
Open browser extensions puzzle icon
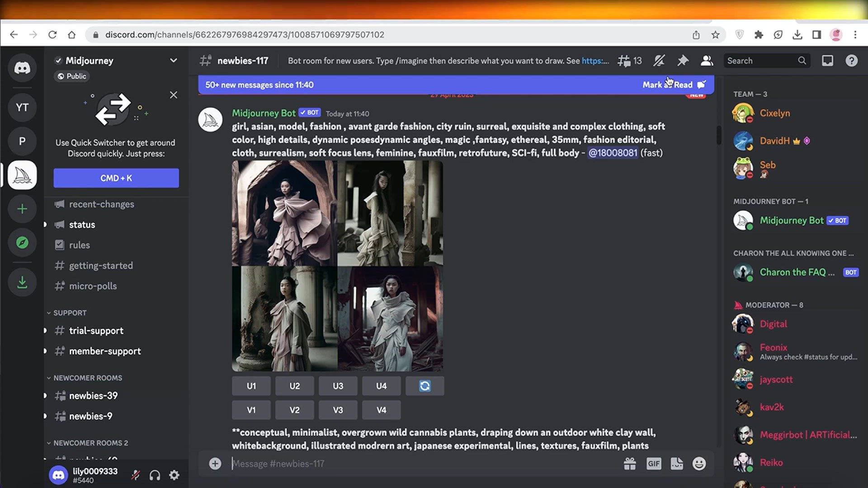(759, 35)
